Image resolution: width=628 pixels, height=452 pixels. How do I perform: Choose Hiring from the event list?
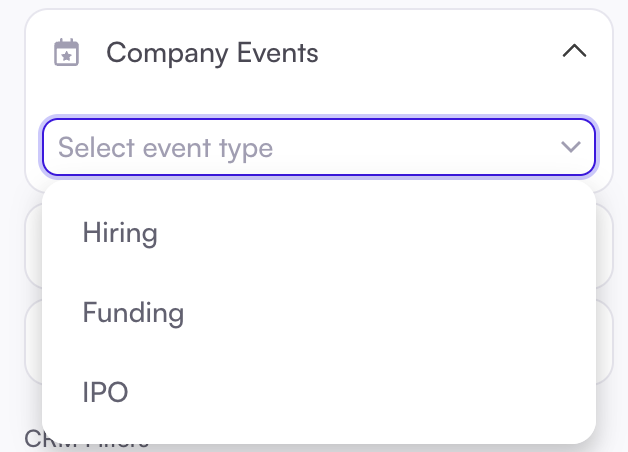point(120,233)
